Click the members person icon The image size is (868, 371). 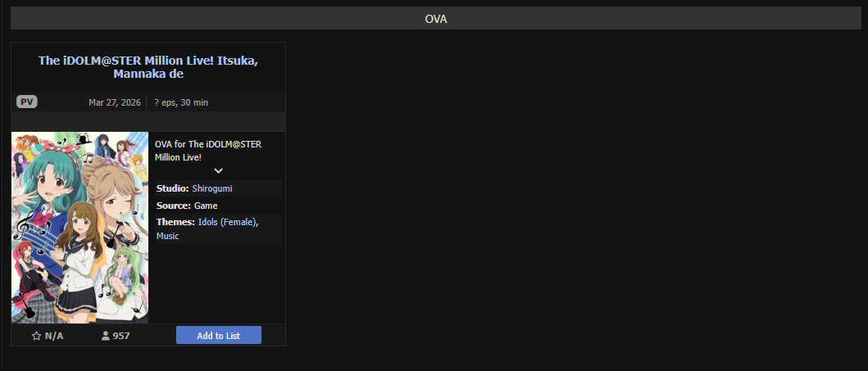105,336
